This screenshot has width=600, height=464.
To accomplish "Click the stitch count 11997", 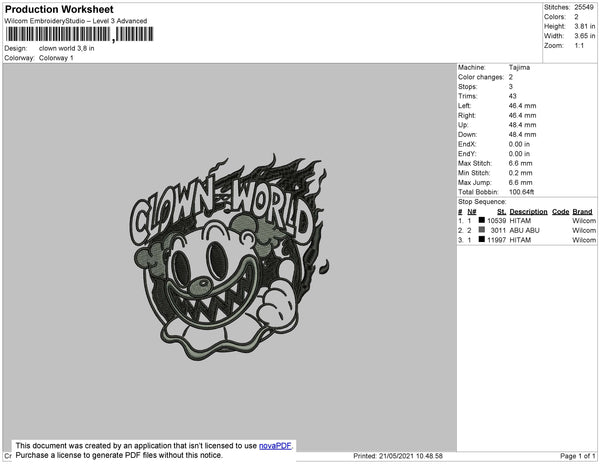I will point(496,240).
